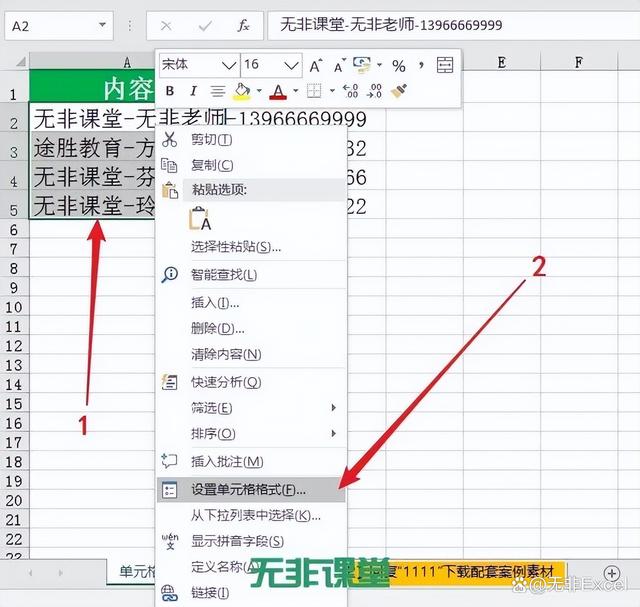Image resolution: width=640 pixels, height=607 pixels.
Task: Select the green 内容 header cell
Action: tap(93, 87)
